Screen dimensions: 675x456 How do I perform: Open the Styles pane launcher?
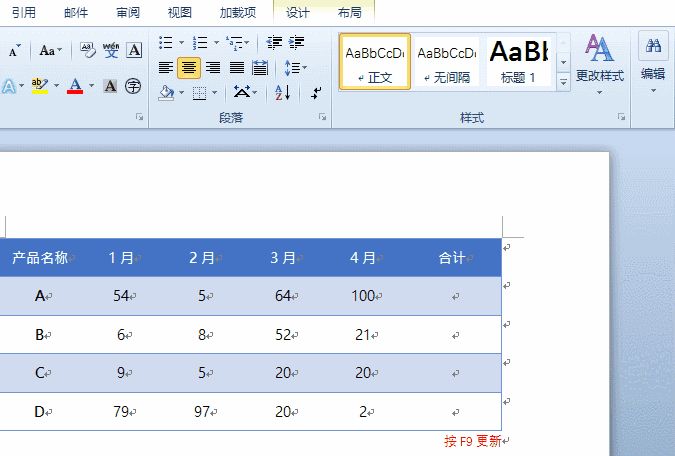621,117
